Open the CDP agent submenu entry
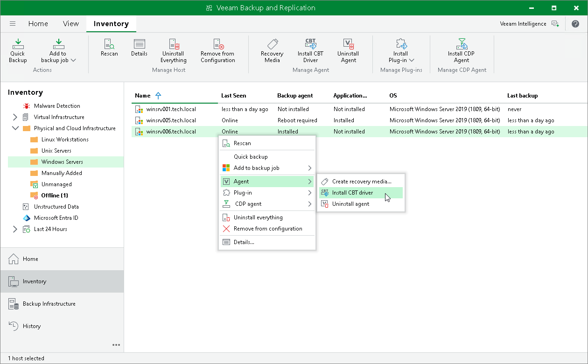This screenshot has height=364, width=588. click(267, 204)
